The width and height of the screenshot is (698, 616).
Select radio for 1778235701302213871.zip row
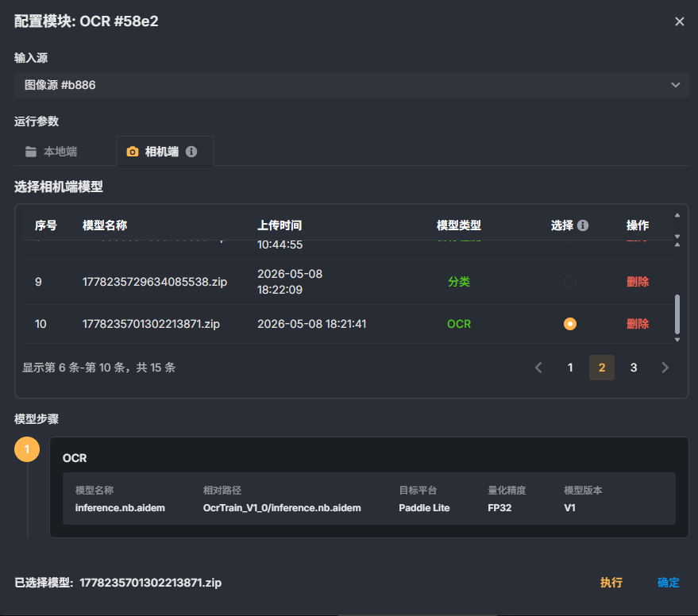click(x=570, y=324)
